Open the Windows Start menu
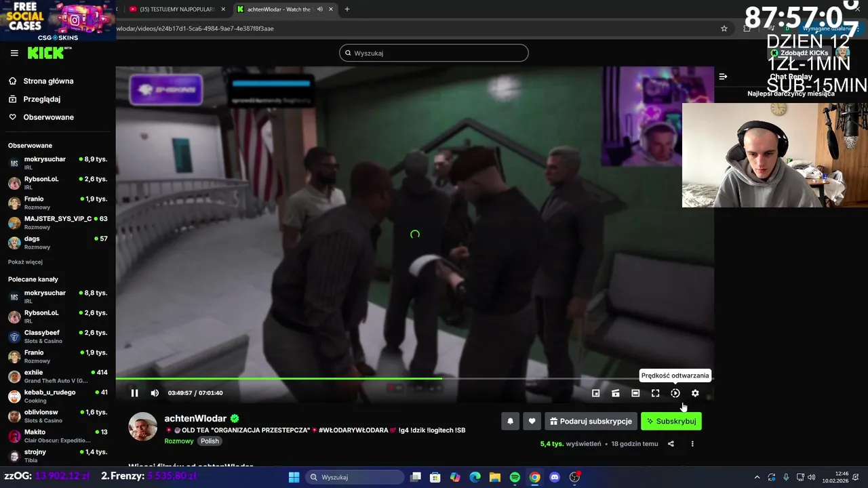 point(294,477)
